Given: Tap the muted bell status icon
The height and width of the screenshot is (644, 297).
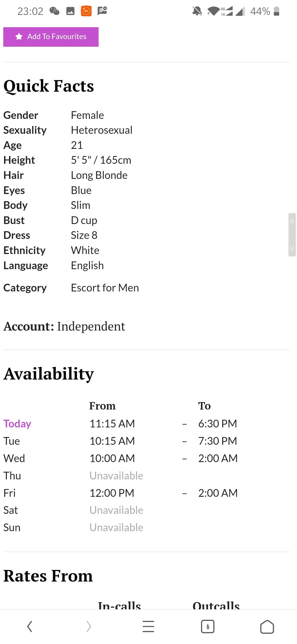Looking at the screenshot, I should coord(197,11).
